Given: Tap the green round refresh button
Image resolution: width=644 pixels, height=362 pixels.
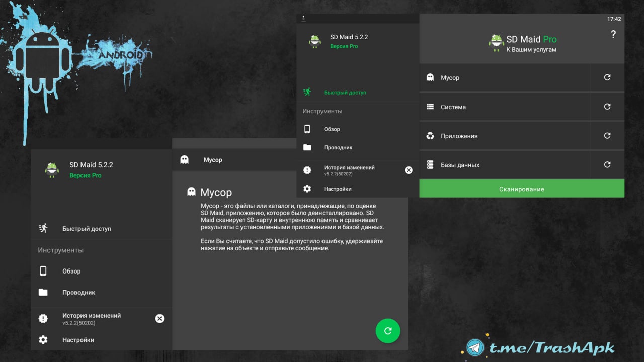Looking at the screenshot, I should 388,331.
